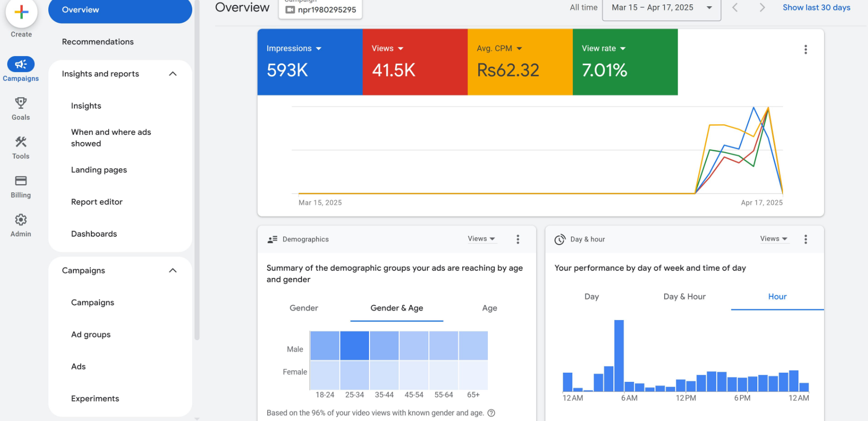Viewport: 868px width, 421px height.
Task: Select the Day & Hour tab
Action: pyautogui.click(x=684, y=297)
